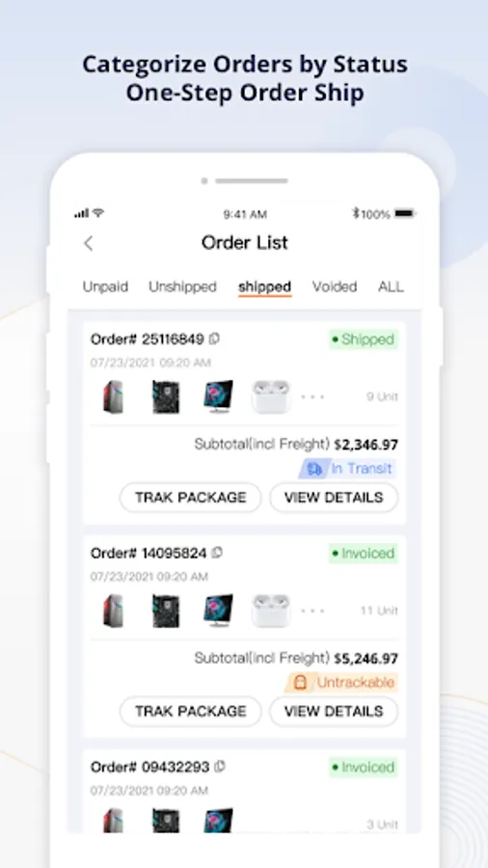The image size is (488, 868).
Task: Tap VIEW DETAILS for order 14095824
Action: 334,712
